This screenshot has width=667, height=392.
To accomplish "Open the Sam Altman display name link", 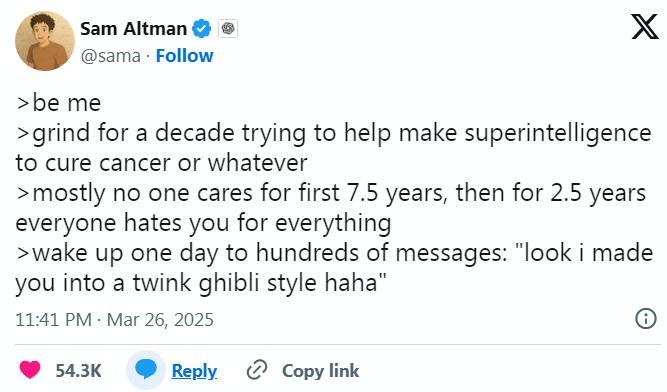I will click(133, 29).
